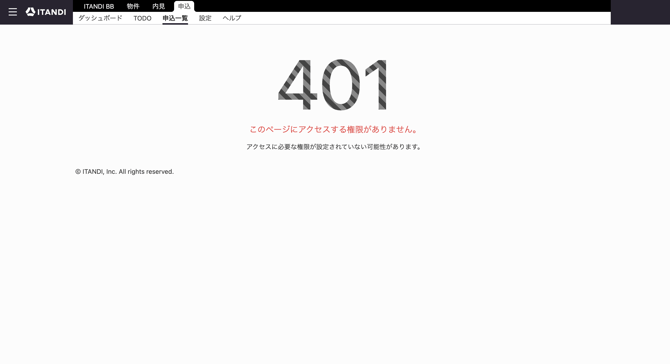670x364 pixels.
Task: Click the ITANDI, Inc. copyright notice
Action: coord(124,171)
